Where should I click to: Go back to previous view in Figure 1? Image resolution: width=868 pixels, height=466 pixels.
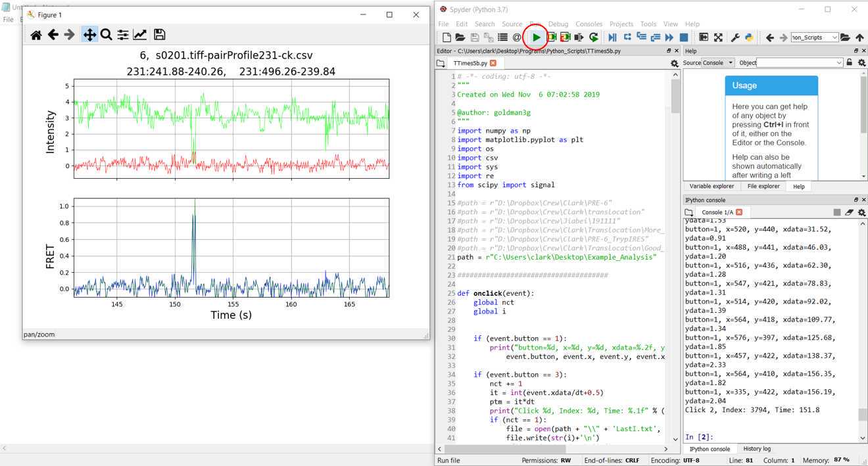tap(53, 35)
